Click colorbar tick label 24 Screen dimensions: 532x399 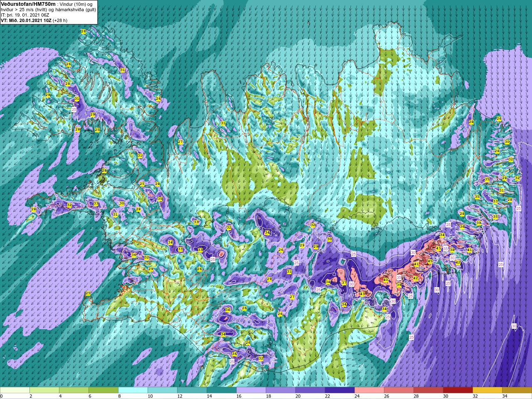(357, 396)
